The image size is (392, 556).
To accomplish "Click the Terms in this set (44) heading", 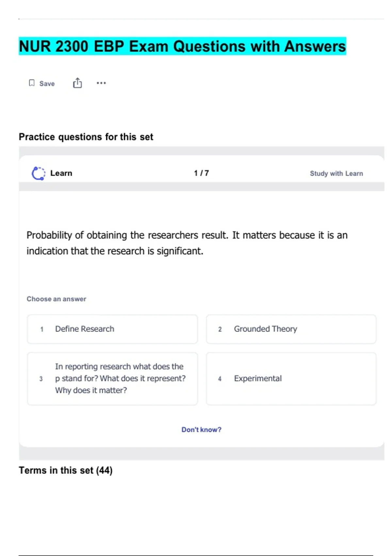I will pyautogui.click(x=66, y=470).
